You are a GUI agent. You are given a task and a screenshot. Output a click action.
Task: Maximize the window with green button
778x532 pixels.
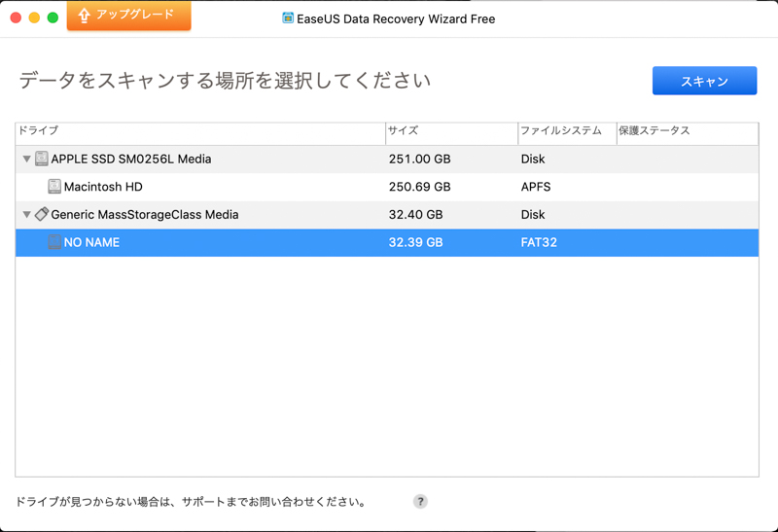click(53, 18)
